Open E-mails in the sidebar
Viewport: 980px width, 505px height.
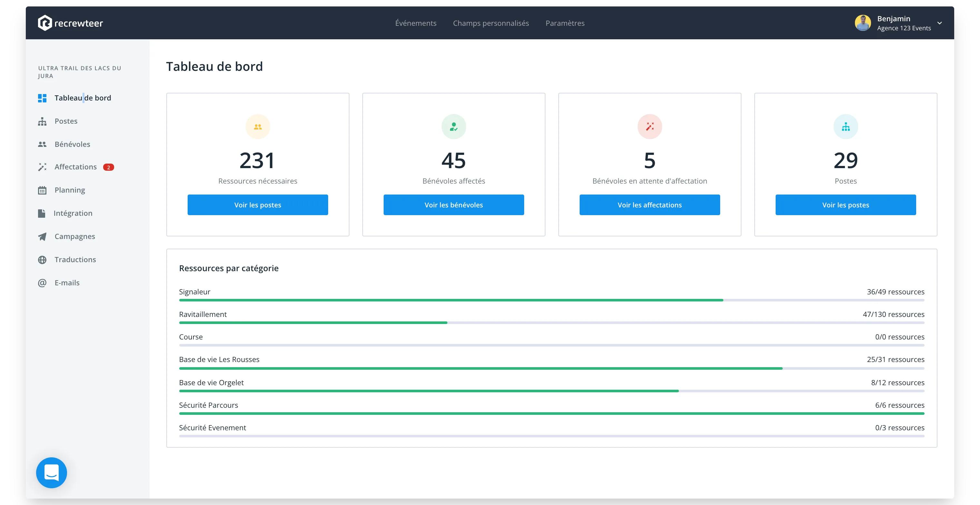[x=67, y=283]
